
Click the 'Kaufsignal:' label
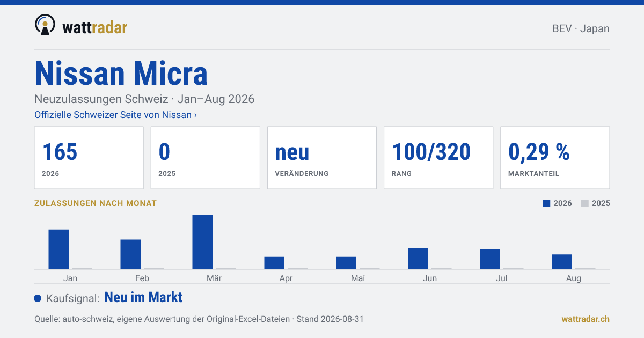(73, 298)
